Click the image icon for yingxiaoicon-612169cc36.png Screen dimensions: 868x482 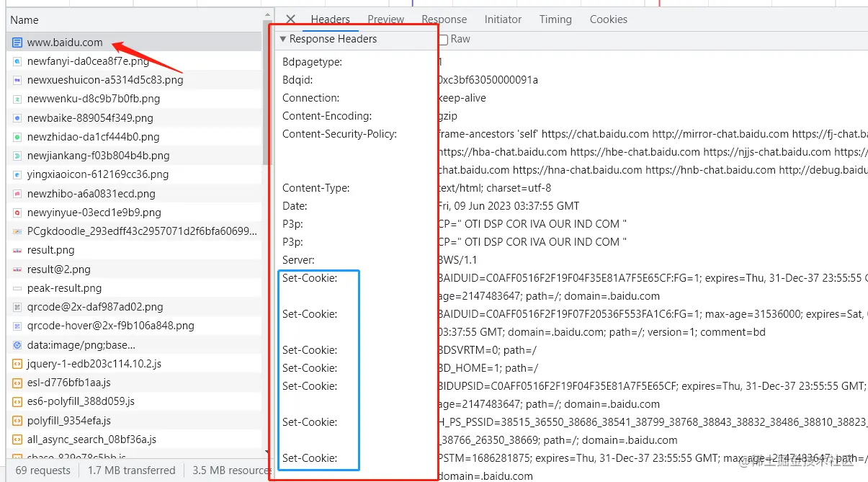pyautogui.click(x=17, y=174)
